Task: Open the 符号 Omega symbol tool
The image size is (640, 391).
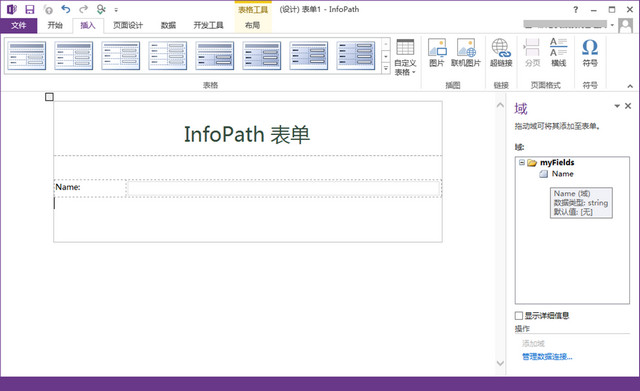Action: pyautogui.click(x=590, y=53)
